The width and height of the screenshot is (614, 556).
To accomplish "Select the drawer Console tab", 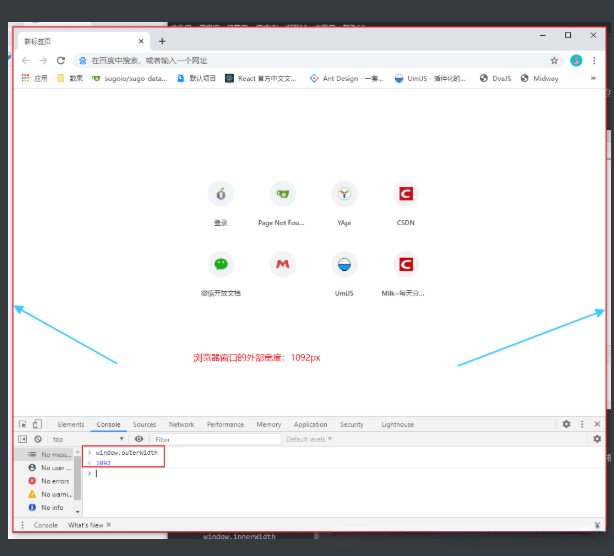I will 45,525.
